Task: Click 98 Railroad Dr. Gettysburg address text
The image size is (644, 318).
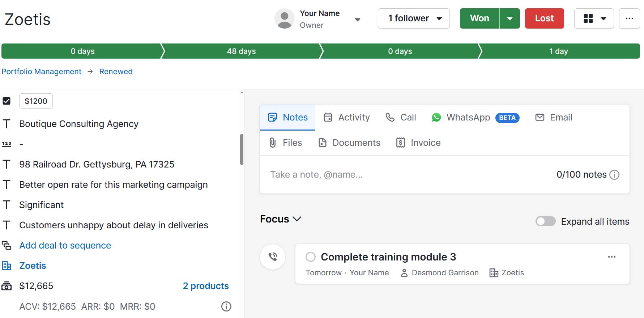Action: pos(97,164)
